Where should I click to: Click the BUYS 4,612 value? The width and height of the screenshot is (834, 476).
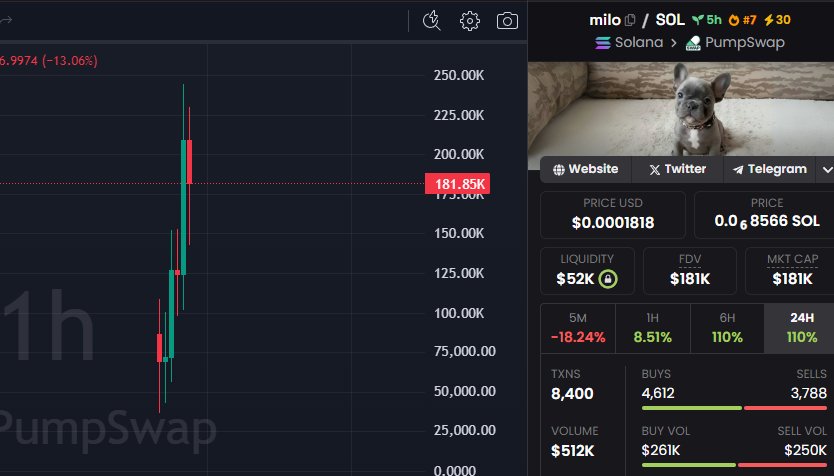(x=658, y=393)
